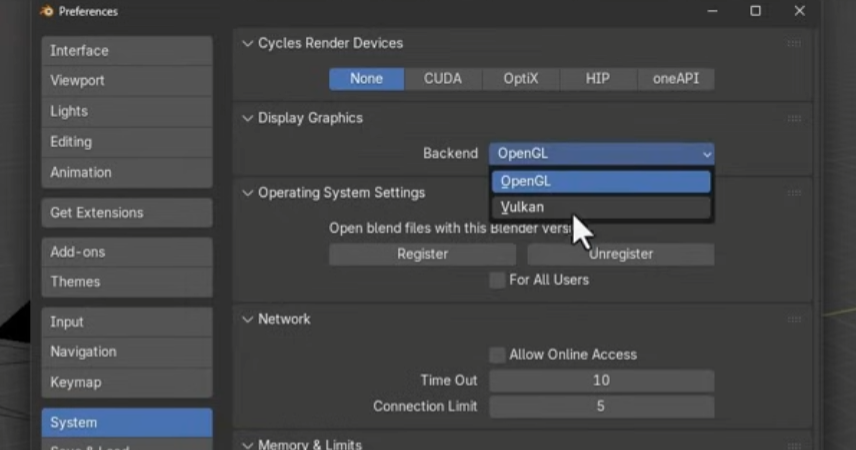This screenshot has width=856, height=450.
Task: Collapse the Display Graphics panel
Action: pos(248,118)
